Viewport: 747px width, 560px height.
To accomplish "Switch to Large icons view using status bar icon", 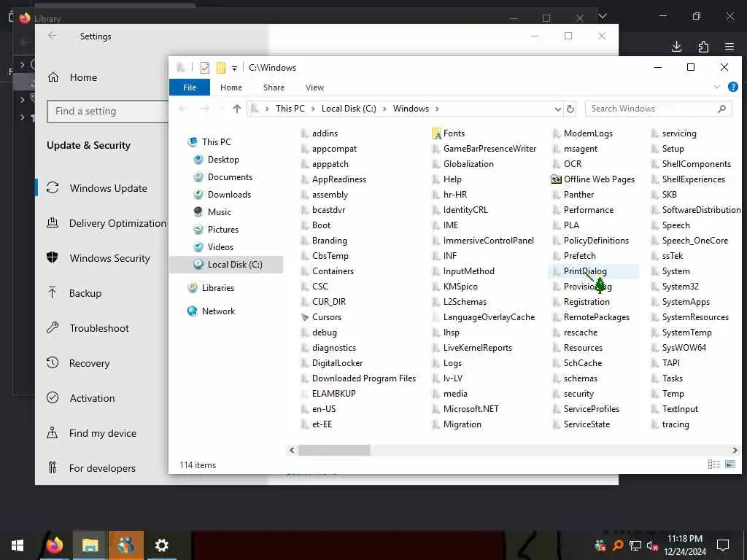I will [729, 464].
